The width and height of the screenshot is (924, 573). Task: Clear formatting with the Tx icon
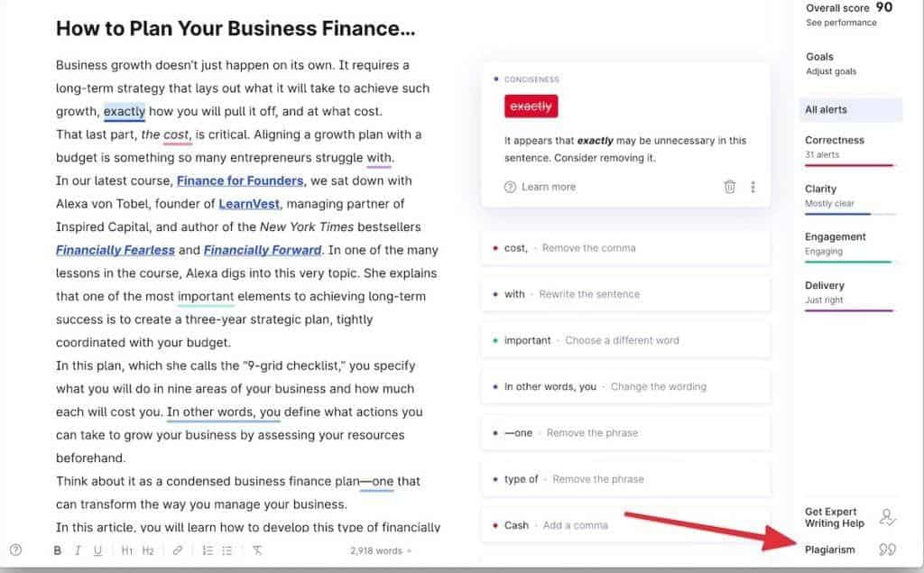(256, 549)
